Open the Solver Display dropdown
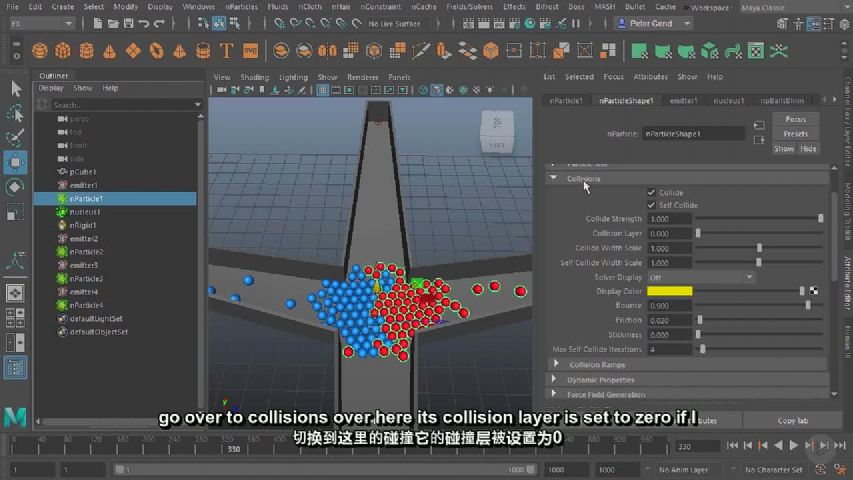The image size is (853, 480). pyautogui.click(x=701, y=277)
